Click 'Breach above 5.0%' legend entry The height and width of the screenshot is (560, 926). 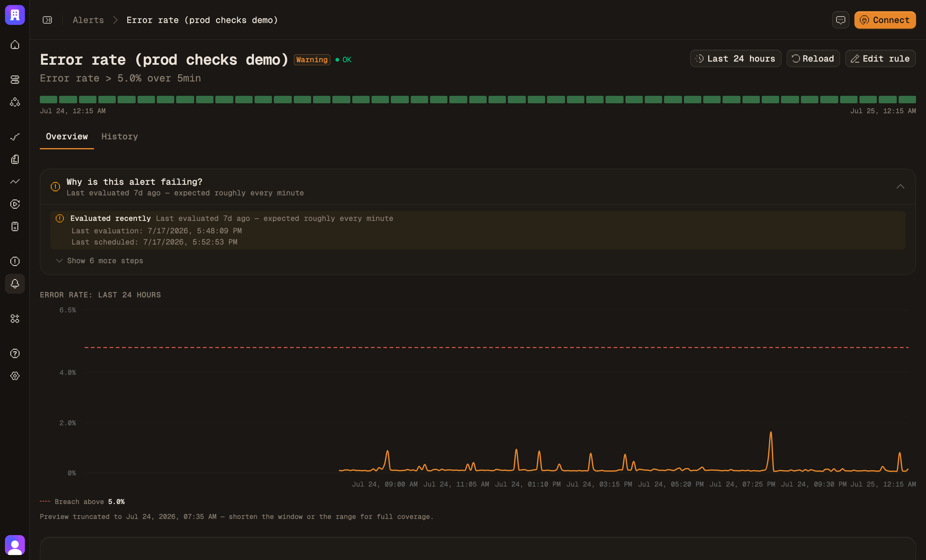[82, 502]
